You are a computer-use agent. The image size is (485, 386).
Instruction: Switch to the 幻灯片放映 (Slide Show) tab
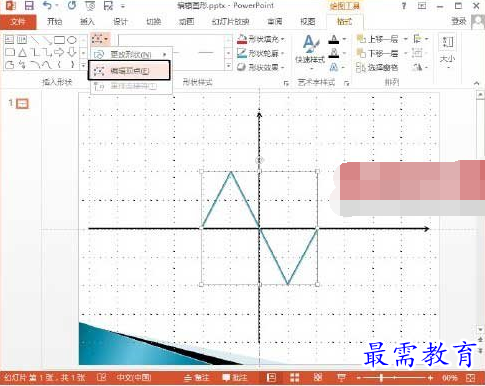point(230,22)
